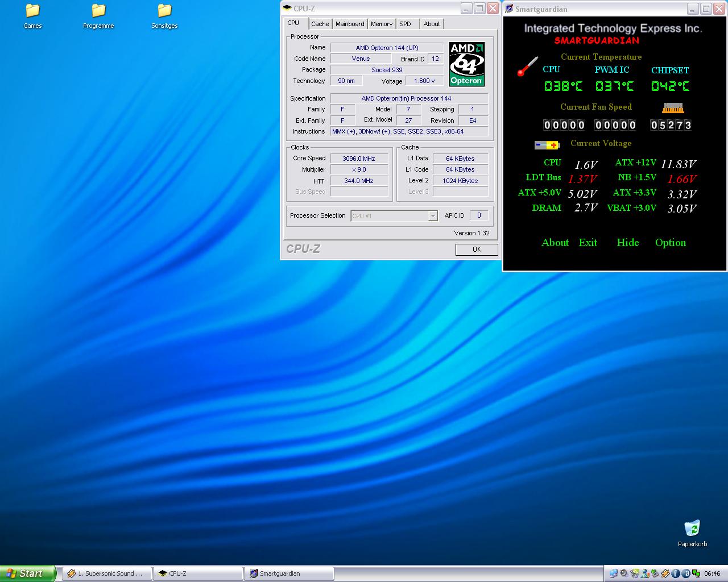Click the AMD 64 Opteron logo

pyautogui.click(x=466, y=64)
